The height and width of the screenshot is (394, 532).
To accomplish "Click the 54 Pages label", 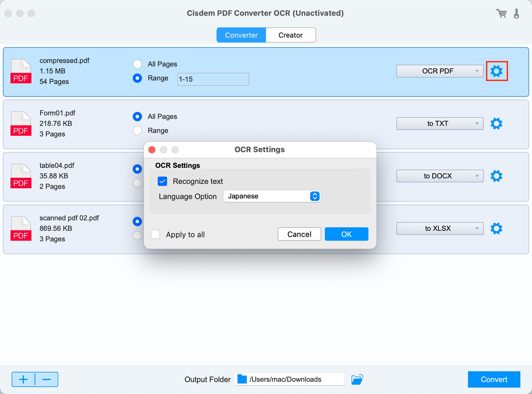I will (54, 81).
